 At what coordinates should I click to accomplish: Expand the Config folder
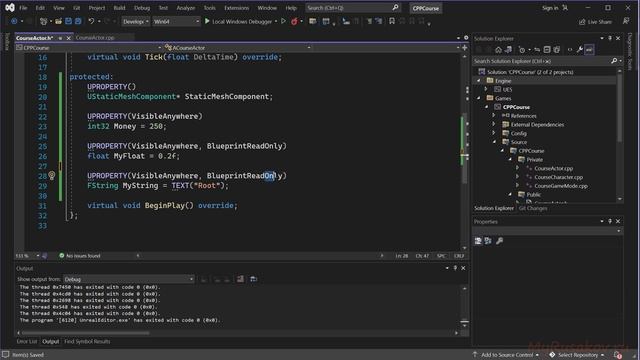494,133
